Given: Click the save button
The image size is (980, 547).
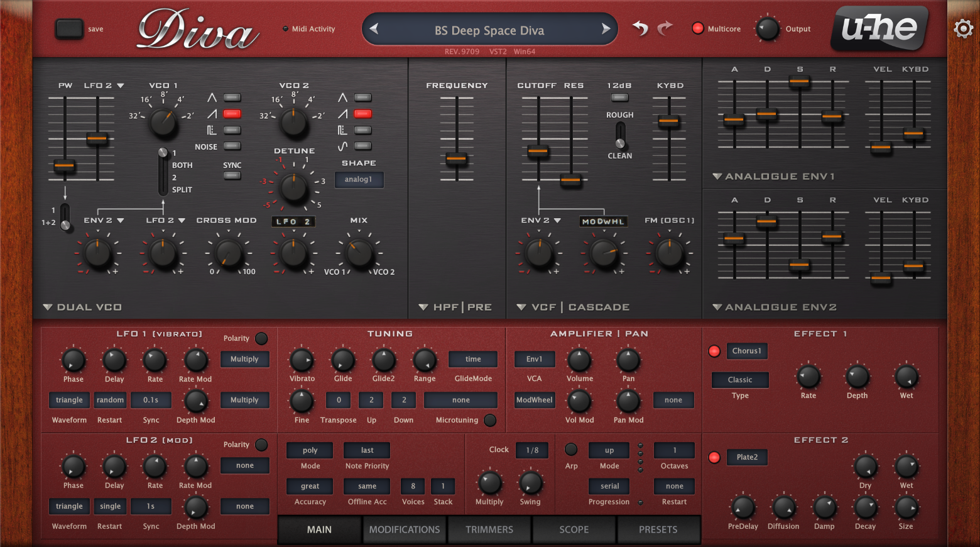Looking at the screenshot, I should pos(69,29).
